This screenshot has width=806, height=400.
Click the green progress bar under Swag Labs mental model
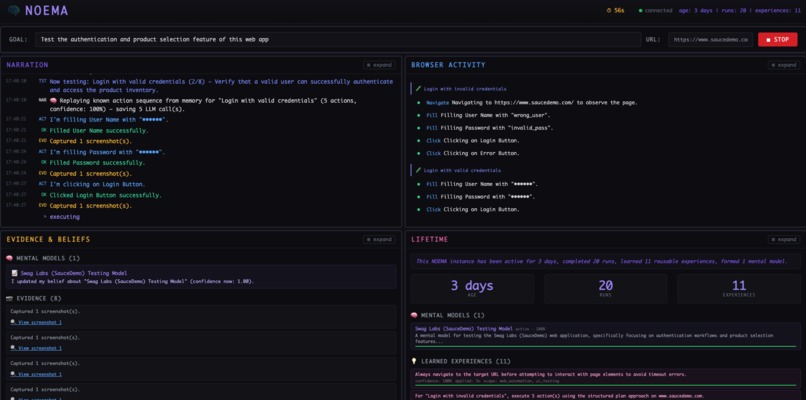[x=606, y=347]
